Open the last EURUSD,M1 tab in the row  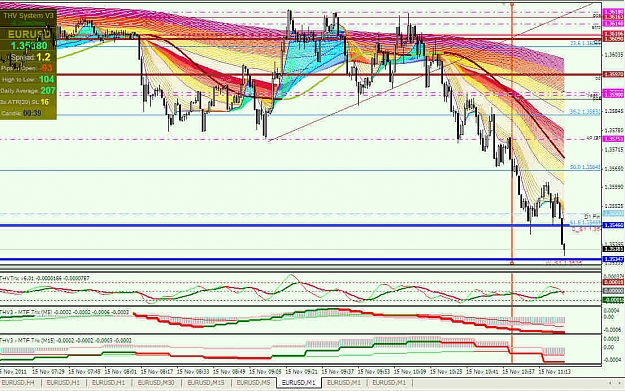pyautogui.click(x=389, y=383)
